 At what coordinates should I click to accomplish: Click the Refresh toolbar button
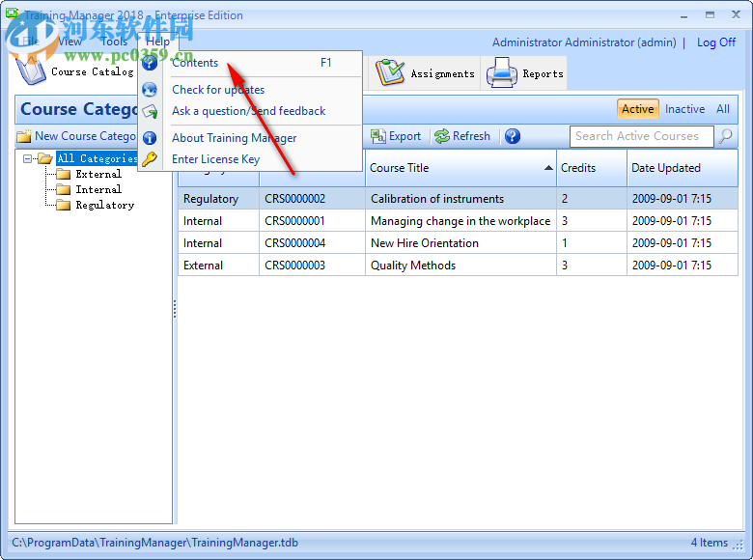tap(462, 136)
